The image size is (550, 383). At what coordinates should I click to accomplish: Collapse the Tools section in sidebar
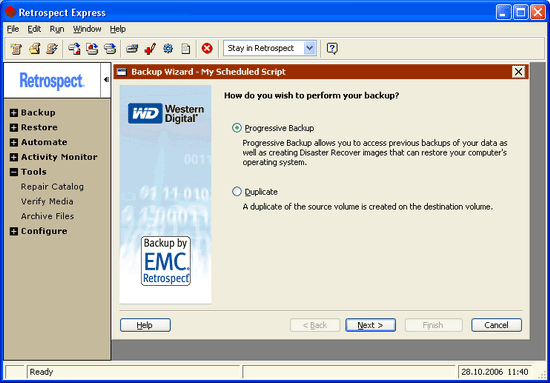pyautogui.click(x=14, y=172)
